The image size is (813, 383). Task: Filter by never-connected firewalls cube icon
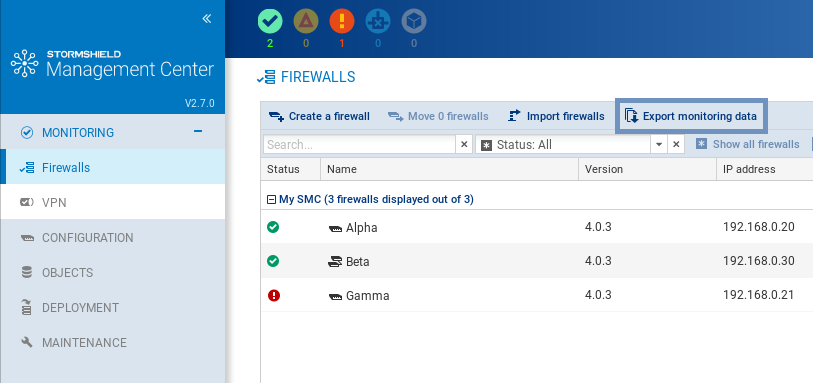coord(414,21)
